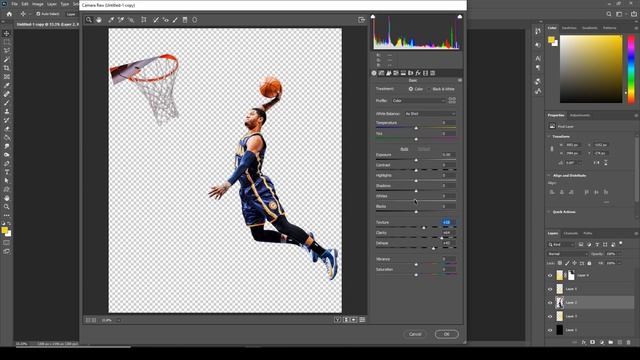The image size is (640, 360).
Task: Select the Zoom tool in Photoshop toolbar
Action: click(7, 207)
